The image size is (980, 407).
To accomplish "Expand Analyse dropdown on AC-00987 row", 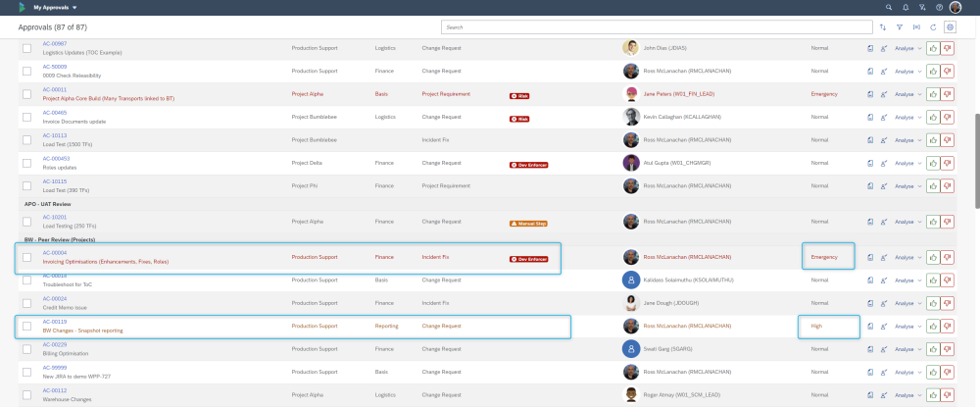I will pyautogui.click(x=908, y=48).
